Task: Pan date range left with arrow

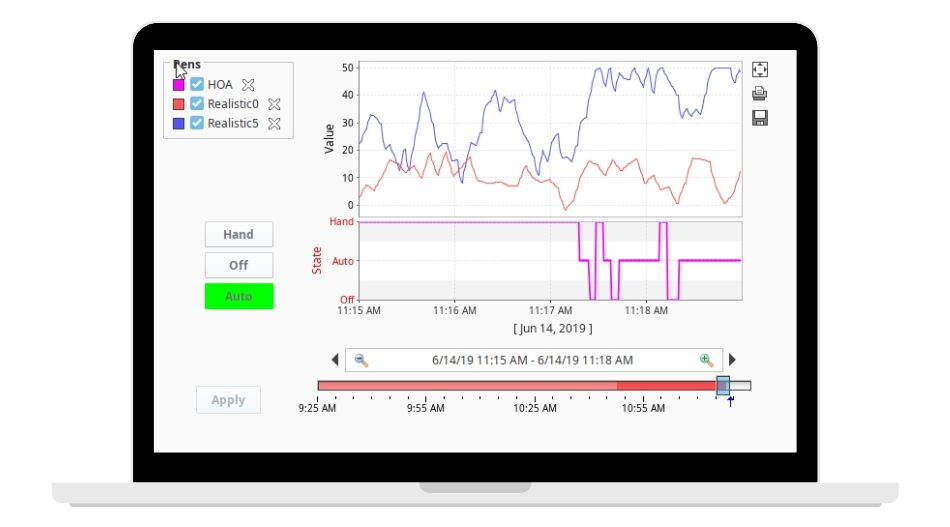Action: (x=335, y=360)
